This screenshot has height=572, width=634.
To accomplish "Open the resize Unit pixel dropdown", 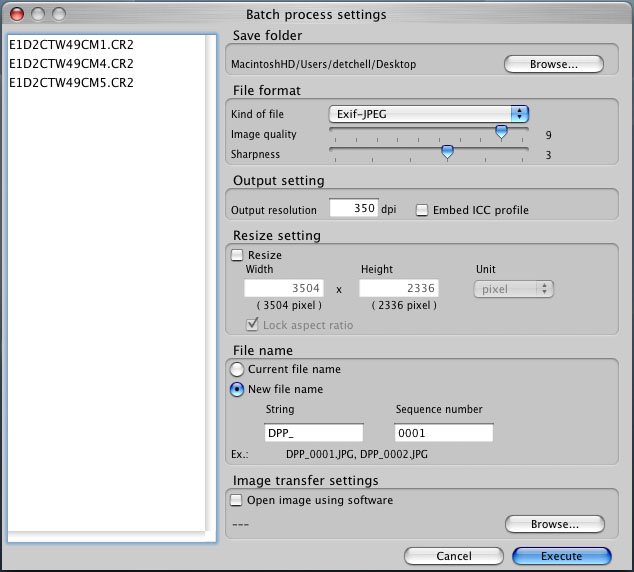I will (513, 289).
